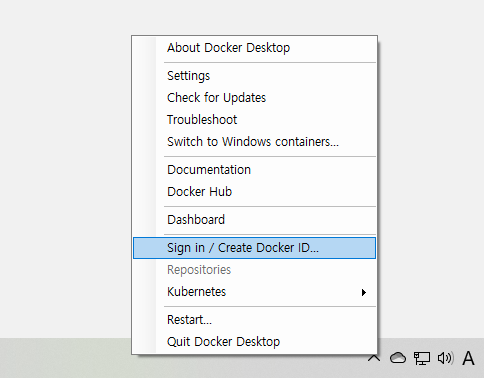The image size is (484, 379).
Task: Open Documentation from the menu
Action: (x=254, y=170)
